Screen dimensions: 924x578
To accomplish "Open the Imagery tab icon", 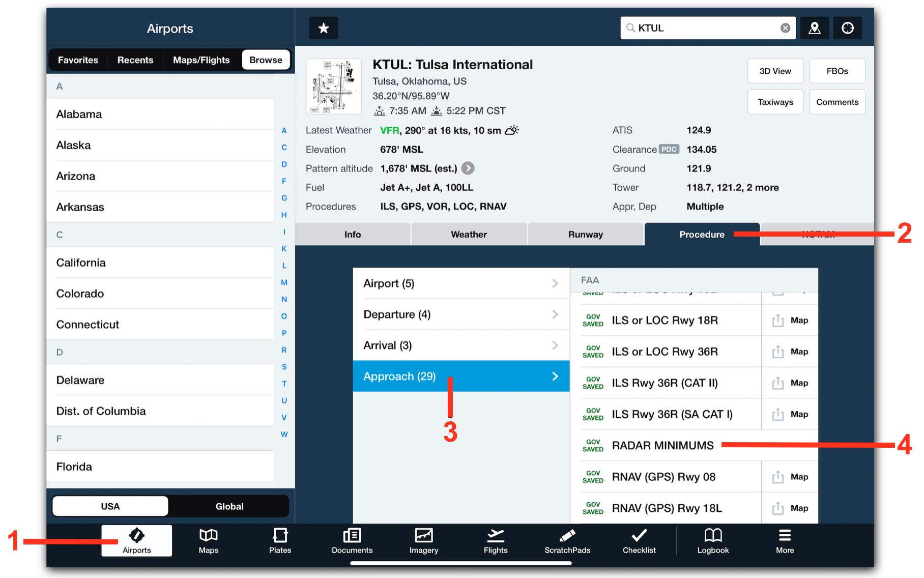I will [x=424, y=541].
